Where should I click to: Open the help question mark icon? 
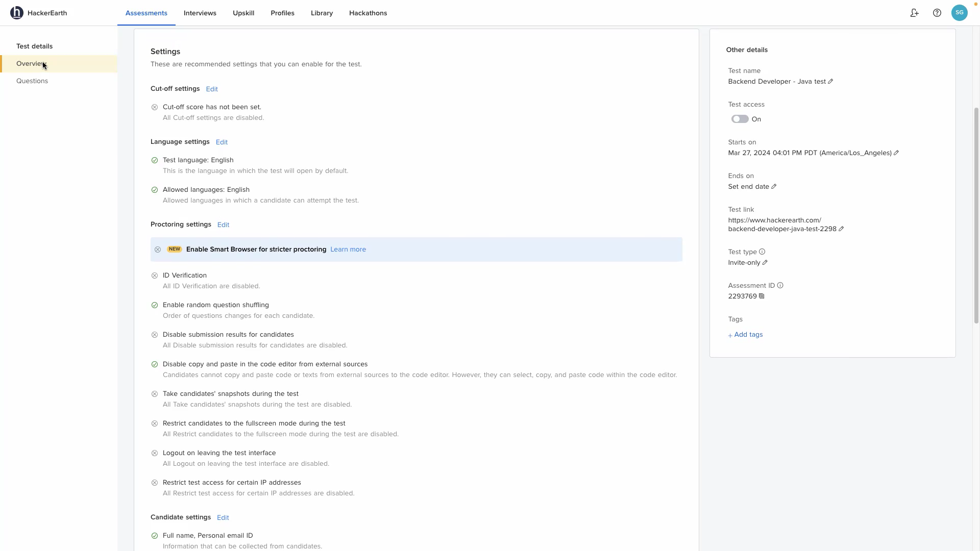937,13
